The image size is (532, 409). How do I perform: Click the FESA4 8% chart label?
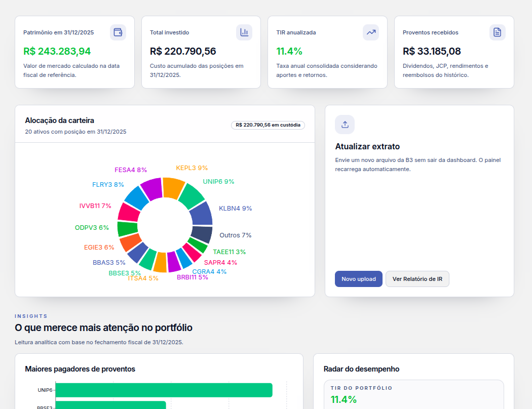(x=131, y=170)
